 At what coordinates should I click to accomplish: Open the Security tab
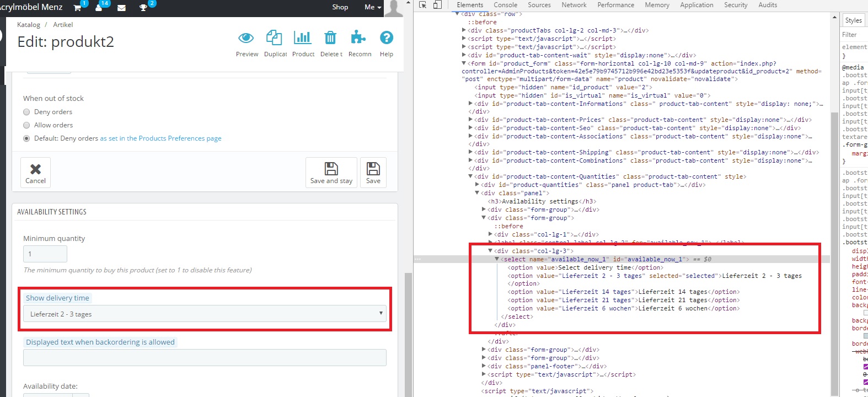(736, 5)
